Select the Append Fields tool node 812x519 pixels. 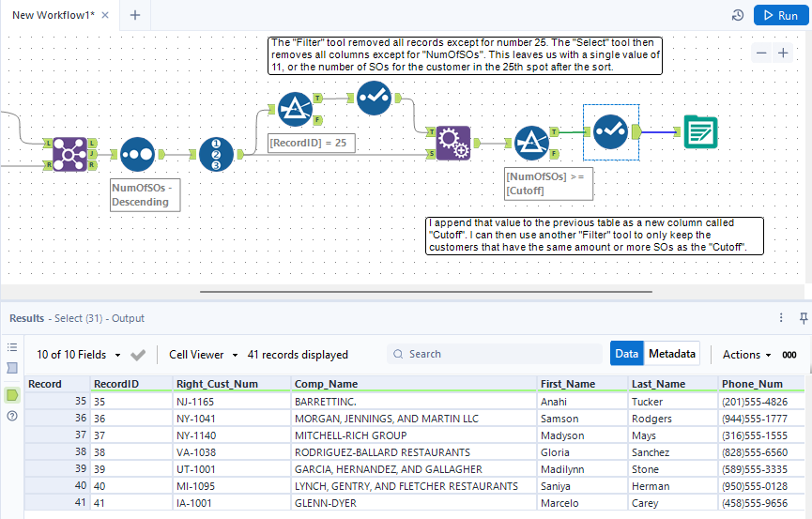453,143
